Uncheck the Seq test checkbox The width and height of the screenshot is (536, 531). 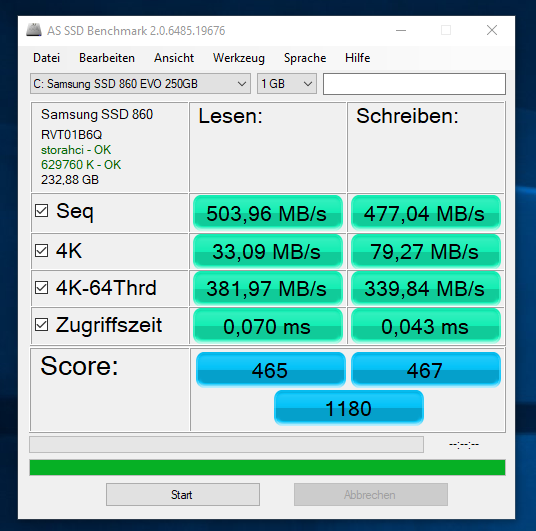[41, 211]
